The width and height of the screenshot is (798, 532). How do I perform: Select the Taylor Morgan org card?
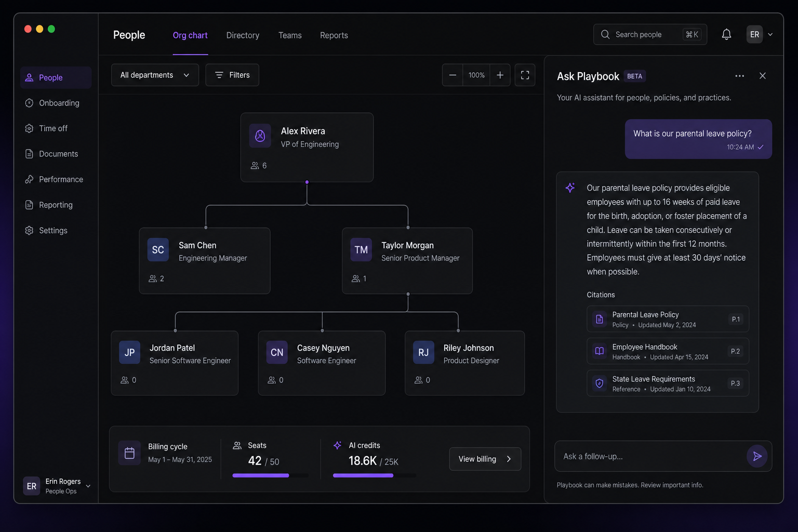point(407,261)
